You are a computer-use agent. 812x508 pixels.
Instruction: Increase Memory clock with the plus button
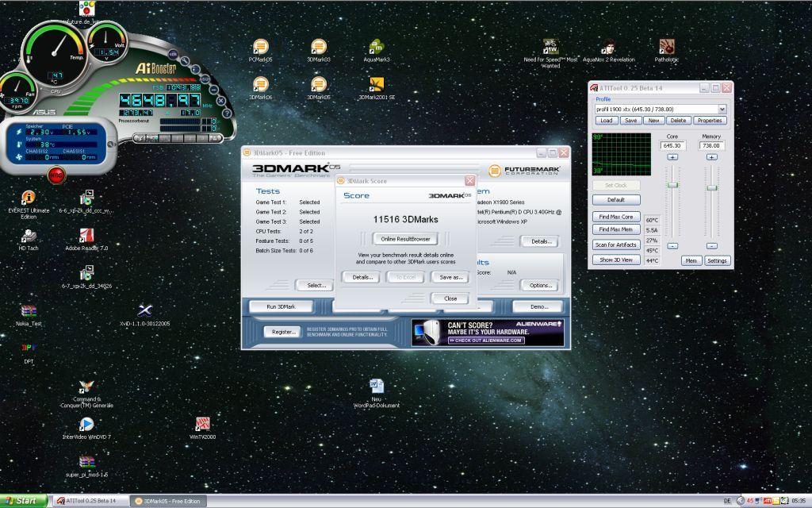coord(712,157)
